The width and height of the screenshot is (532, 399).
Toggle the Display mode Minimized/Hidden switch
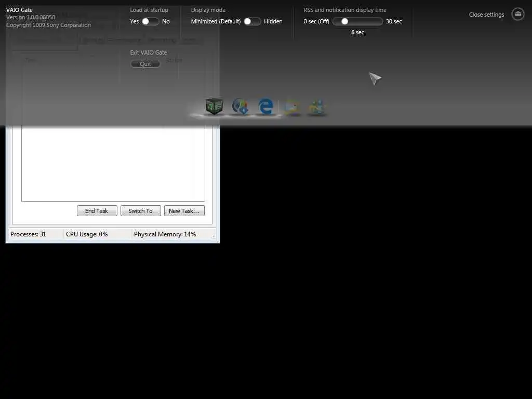coord(252,21)
